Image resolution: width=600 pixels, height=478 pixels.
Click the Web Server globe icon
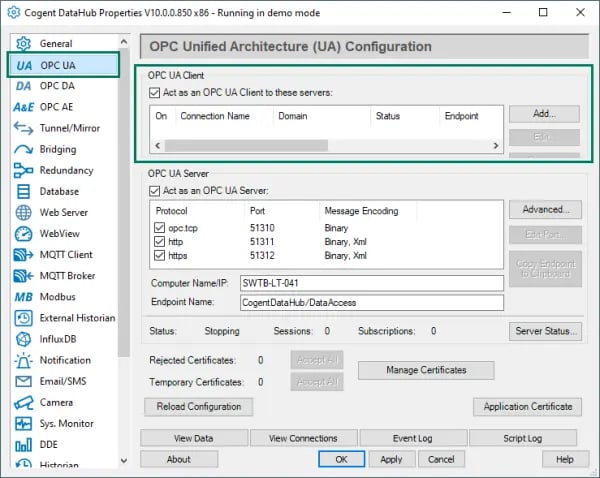[x=23, y=212]
